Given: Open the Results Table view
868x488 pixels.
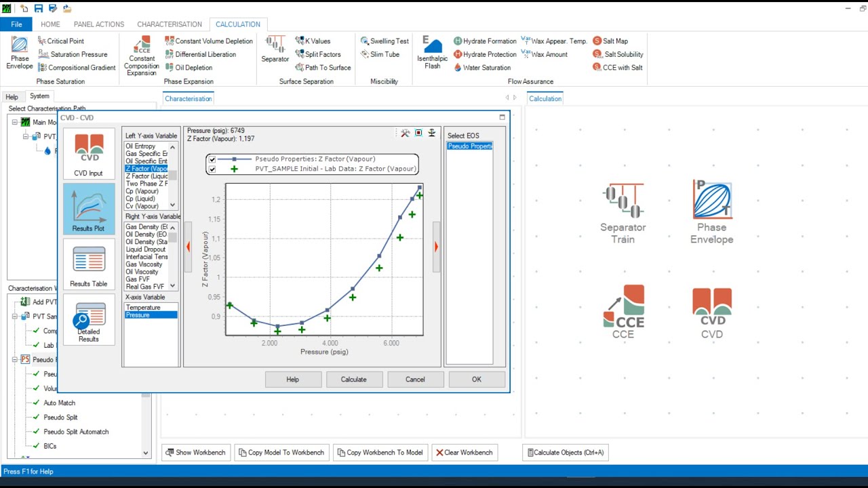Looking at the screenshot, I should click(x=89, y=265).
